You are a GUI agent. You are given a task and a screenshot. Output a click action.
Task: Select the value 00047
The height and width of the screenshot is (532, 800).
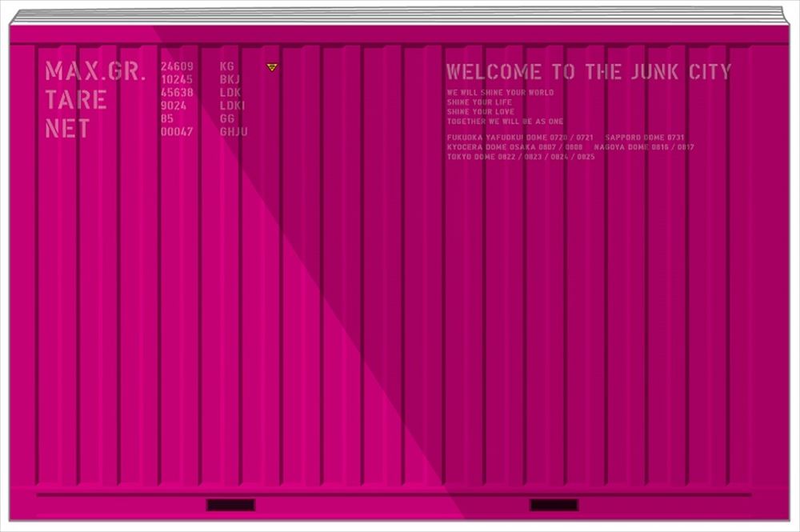tap(177, 131)
